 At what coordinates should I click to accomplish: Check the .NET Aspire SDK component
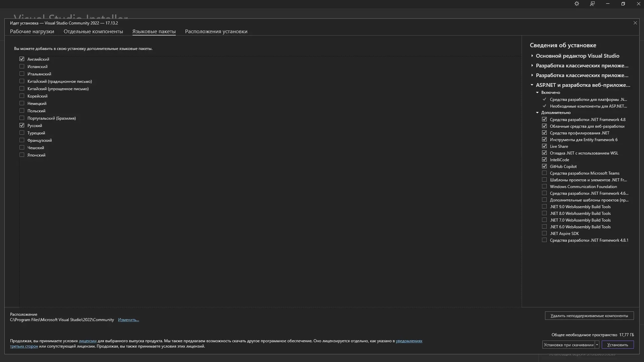pos(544,233)
